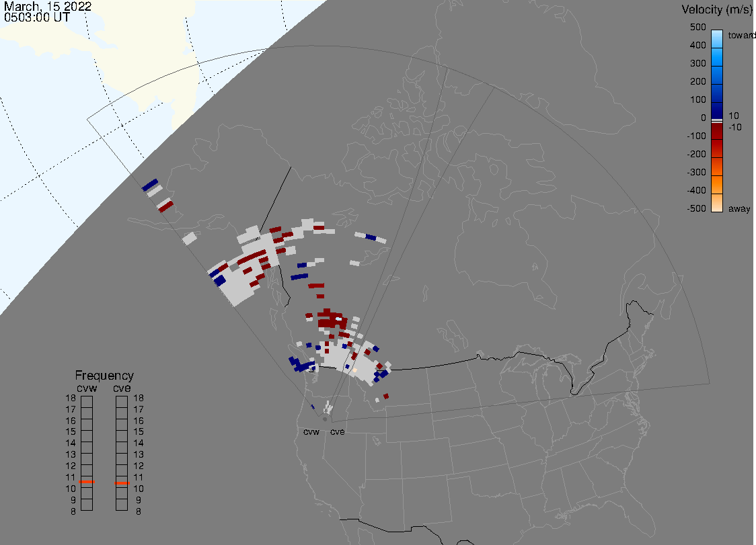Click the '500' velocity scale label
The image size is (756, 545).
(697, 27)
